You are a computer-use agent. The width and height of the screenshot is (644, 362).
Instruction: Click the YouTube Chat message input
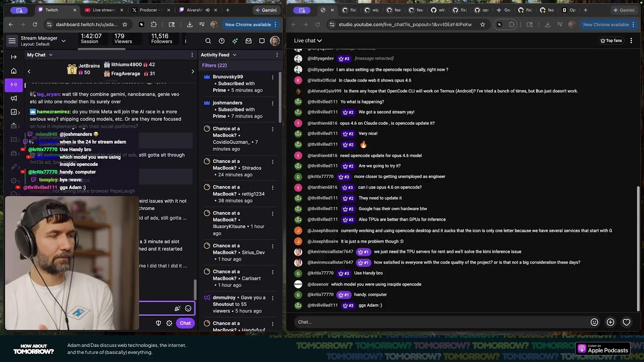pos(440,322)
